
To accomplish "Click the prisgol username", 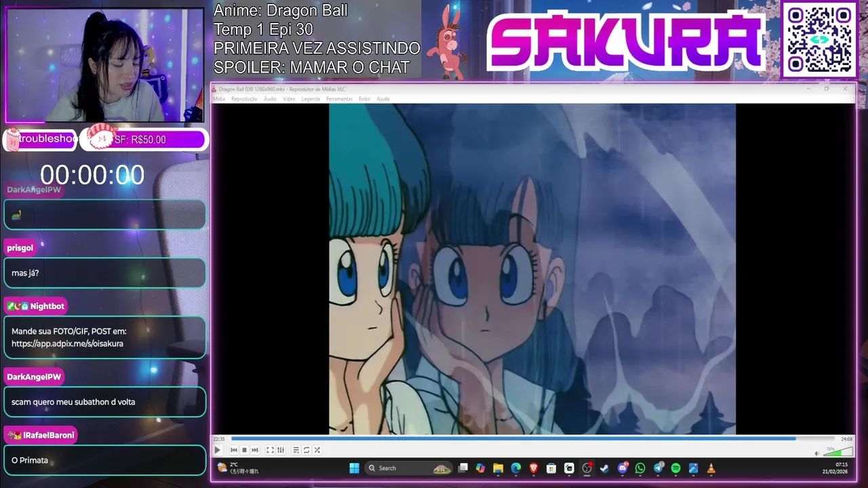I will point(20,248).
